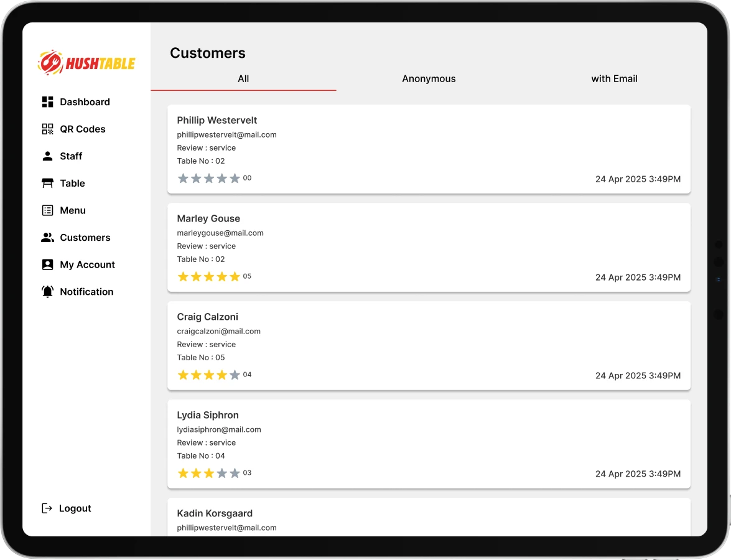Click fifth star of Phillip Westervelt's rating
This screenshot has width=731, height=560.
(x=235, y=178)
